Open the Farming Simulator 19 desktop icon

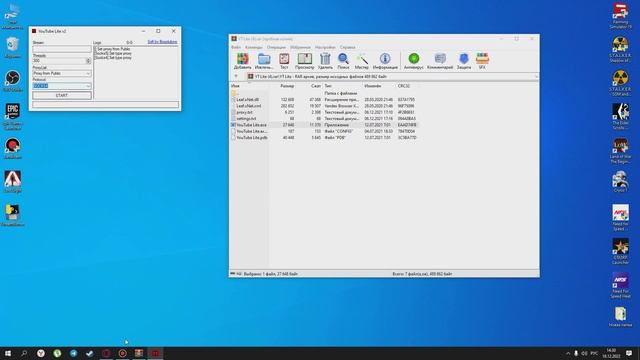(620, 16)
